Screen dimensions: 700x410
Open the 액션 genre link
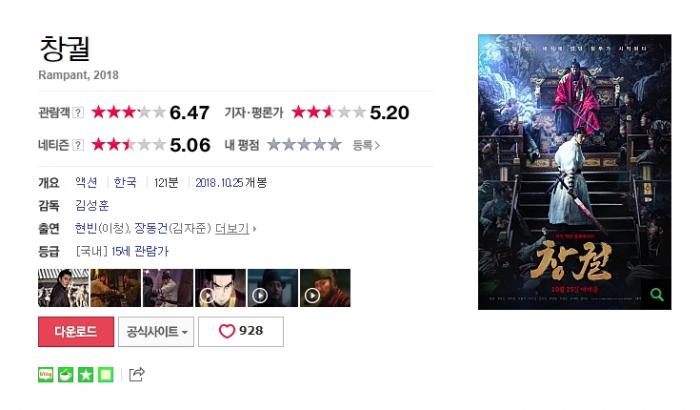[x=86, y=182]
